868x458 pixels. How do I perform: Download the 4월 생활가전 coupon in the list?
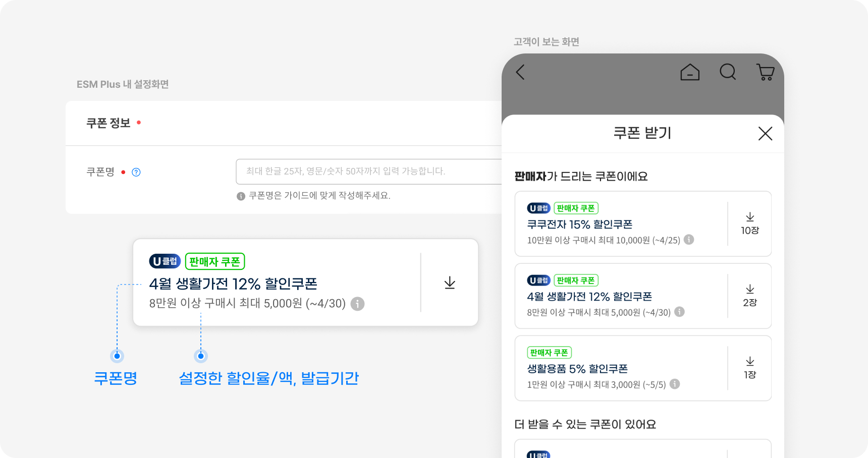click(x=750, y=295)
